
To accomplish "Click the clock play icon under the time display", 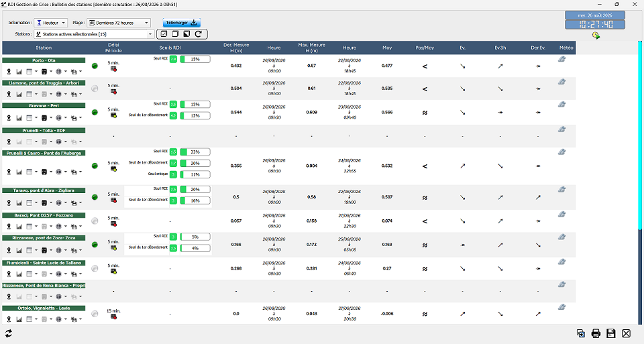I will click(x=596, y=36).
